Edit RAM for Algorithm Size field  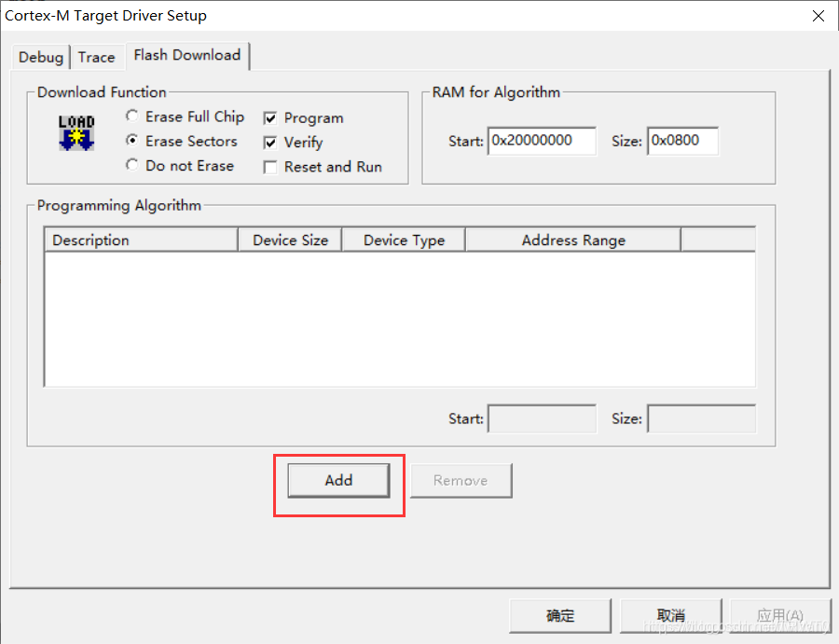coord(682,141)
